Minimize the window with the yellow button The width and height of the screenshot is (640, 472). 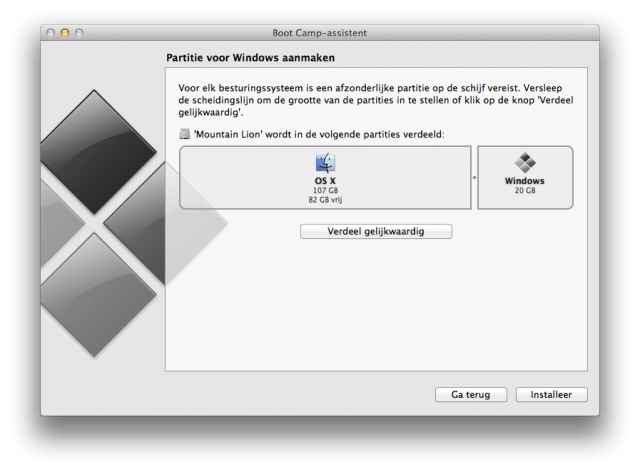pyautogui.click(x=66, y=33)
